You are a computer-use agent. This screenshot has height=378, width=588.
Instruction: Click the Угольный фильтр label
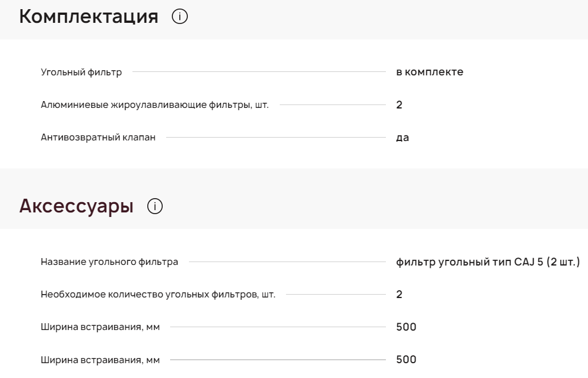click(77, 73)
